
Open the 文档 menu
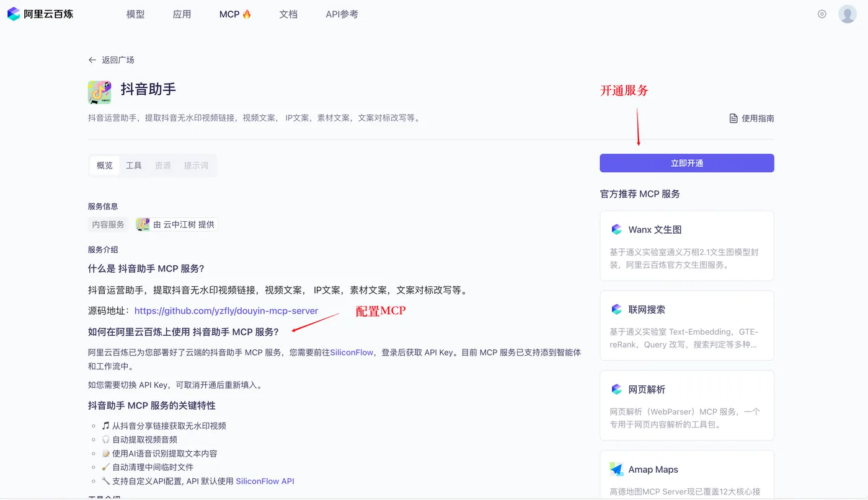[x=288, y=14]
